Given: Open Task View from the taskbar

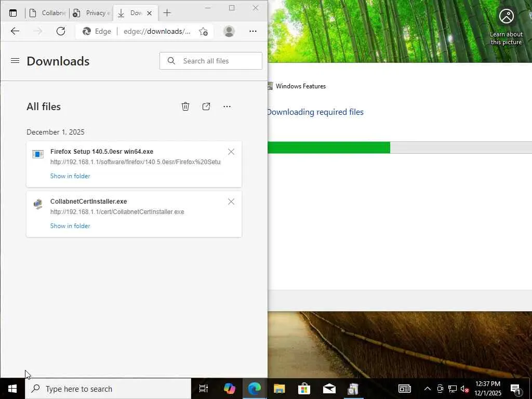Looking at the screenshot, I should [x=204, y=389].
